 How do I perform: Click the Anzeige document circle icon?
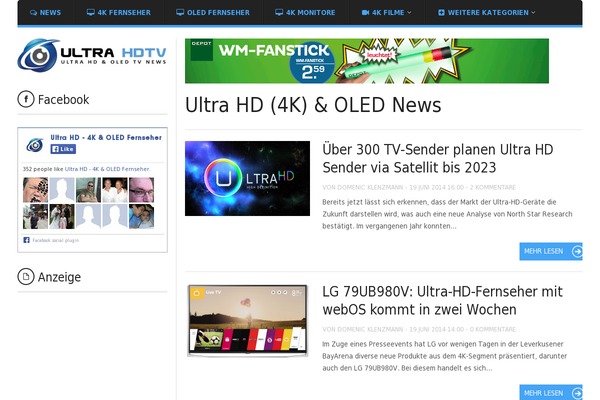(26, 276)
